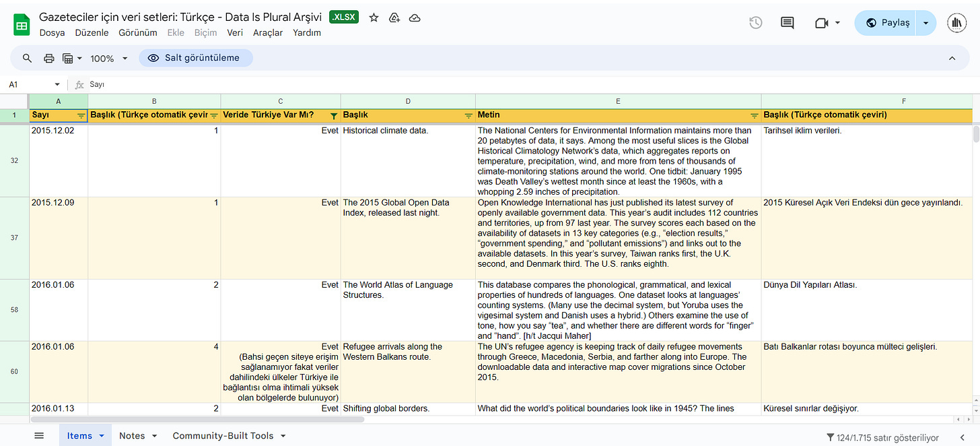980x446 pixels.
Task: Open version history clock icon
Action: [x=756, y=23]
